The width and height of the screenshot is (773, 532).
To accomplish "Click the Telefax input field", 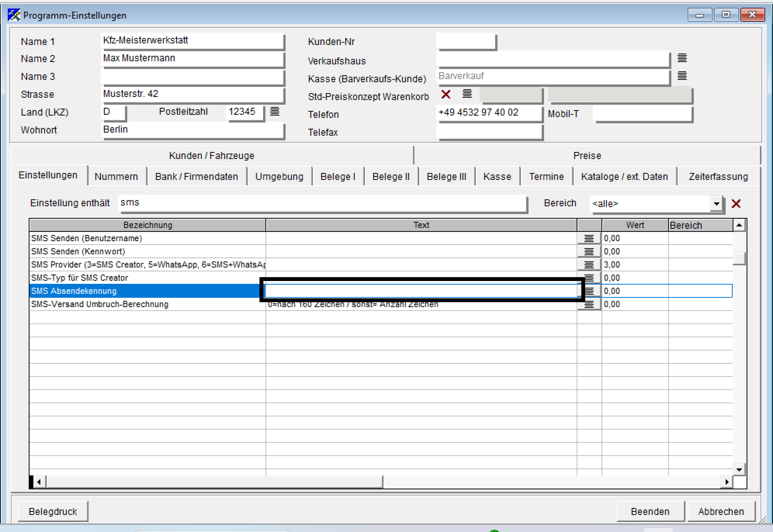I will point(489,131).
